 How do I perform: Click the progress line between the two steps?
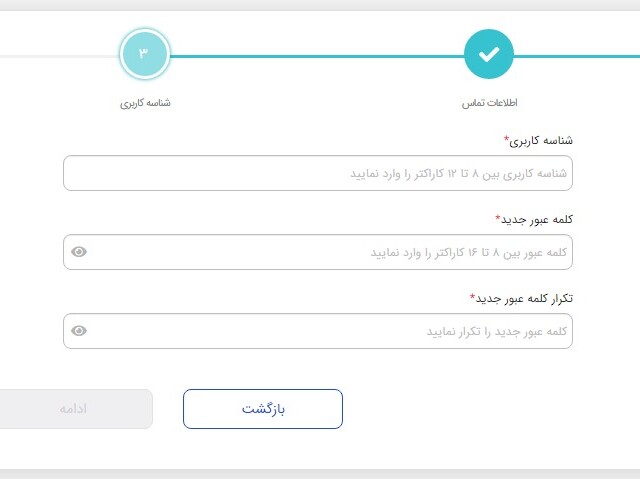(x=316, y=56)
